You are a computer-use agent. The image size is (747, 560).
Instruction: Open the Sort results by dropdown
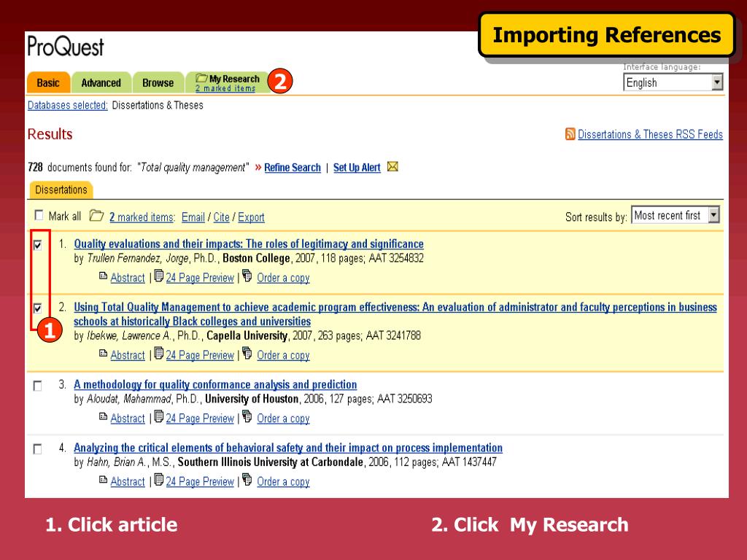(x=675, y=215)
